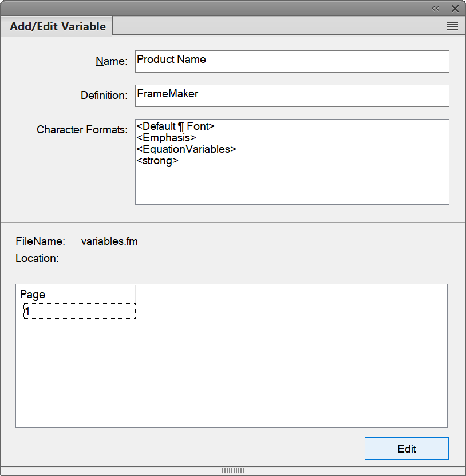The width and height of the screenshot is (466, 476).
Task: Pick the strong character format
Action: 155,160
